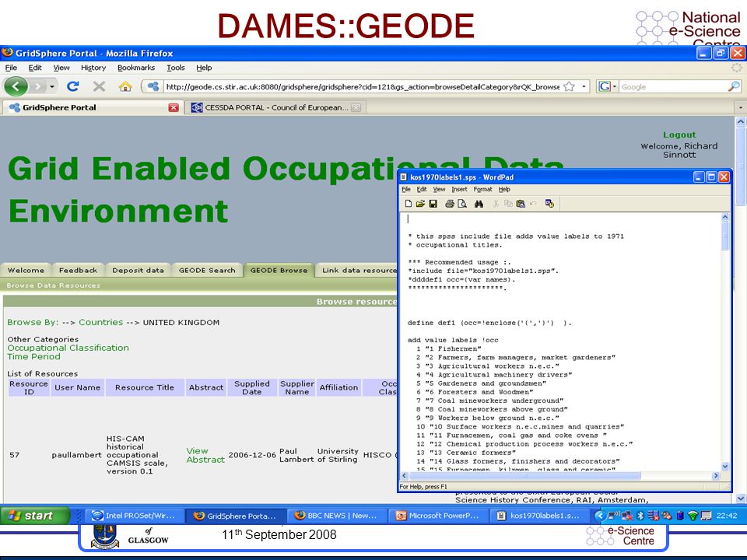Select the GEODE Browse tab

(279, 270)
